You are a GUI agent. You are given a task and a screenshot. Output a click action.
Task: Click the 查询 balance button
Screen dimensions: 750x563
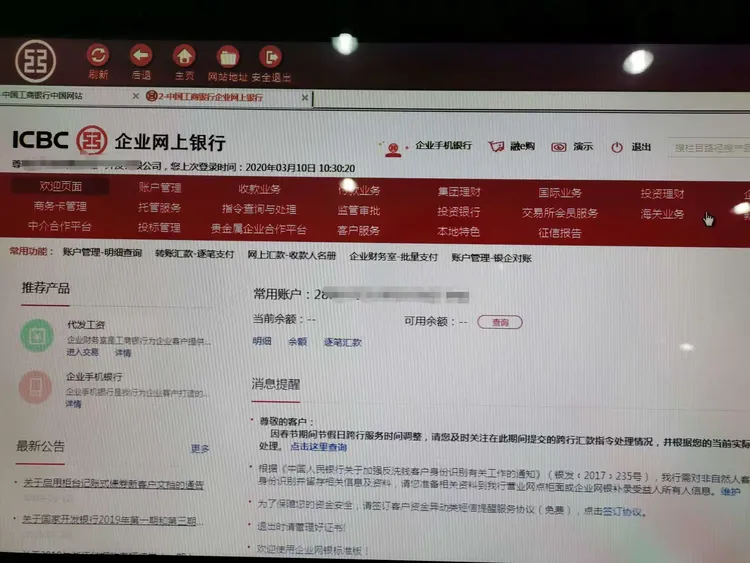click(500, 322)
